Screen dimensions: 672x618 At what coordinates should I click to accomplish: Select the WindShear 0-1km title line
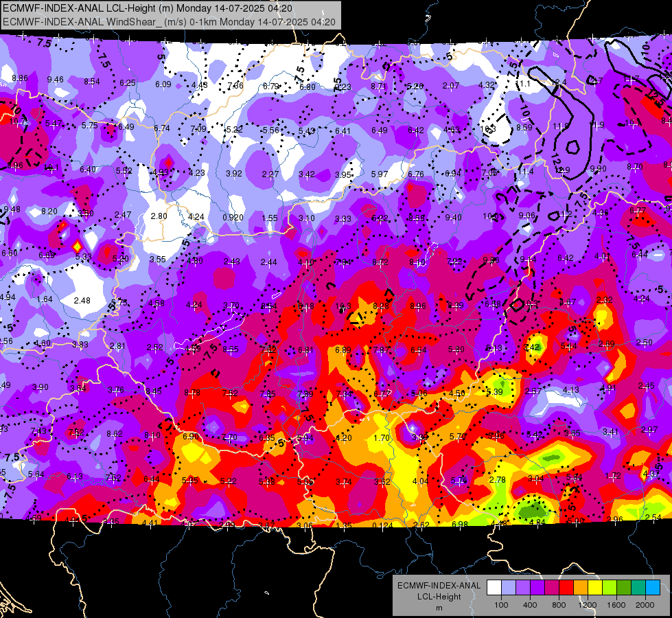169,22
